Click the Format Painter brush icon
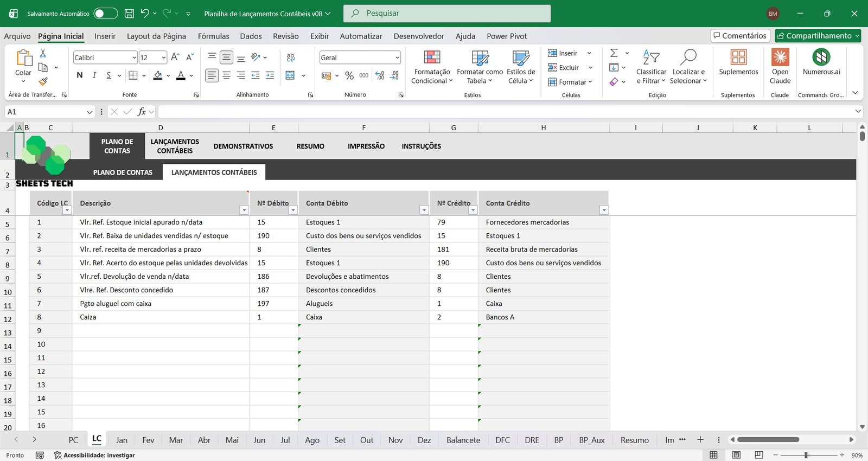 click(43, 81)
